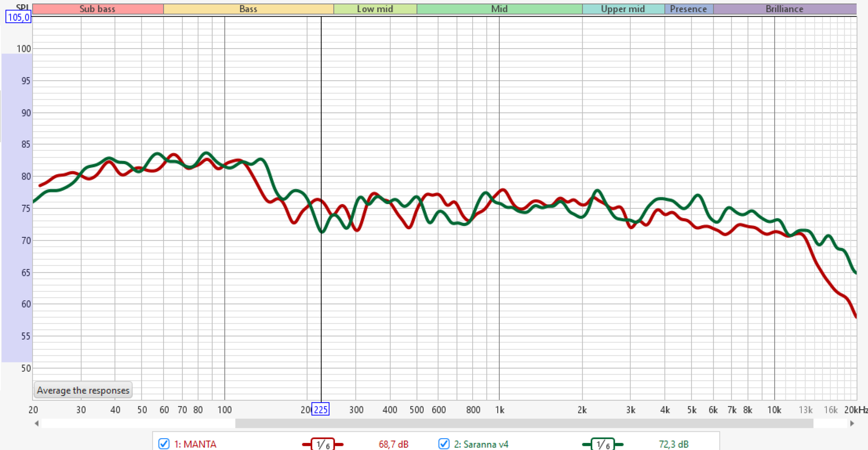Viewport: 868px width, 450px height.
Task: Click the 225 frequency cursor value box
Action: click(320, 410)
